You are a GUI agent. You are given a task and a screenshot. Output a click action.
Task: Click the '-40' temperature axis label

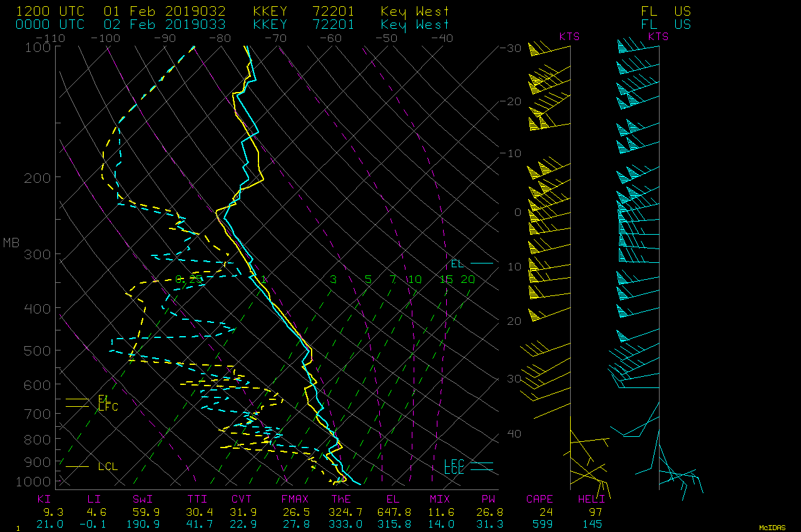click(x=442, y=38)
